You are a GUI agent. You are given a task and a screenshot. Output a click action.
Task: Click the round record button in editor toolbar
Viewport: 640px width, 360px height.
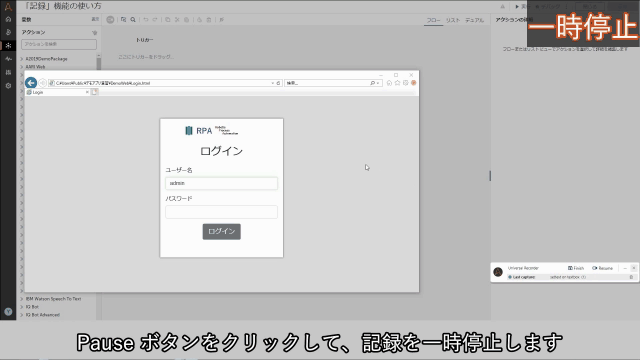(x=110, y=20)
